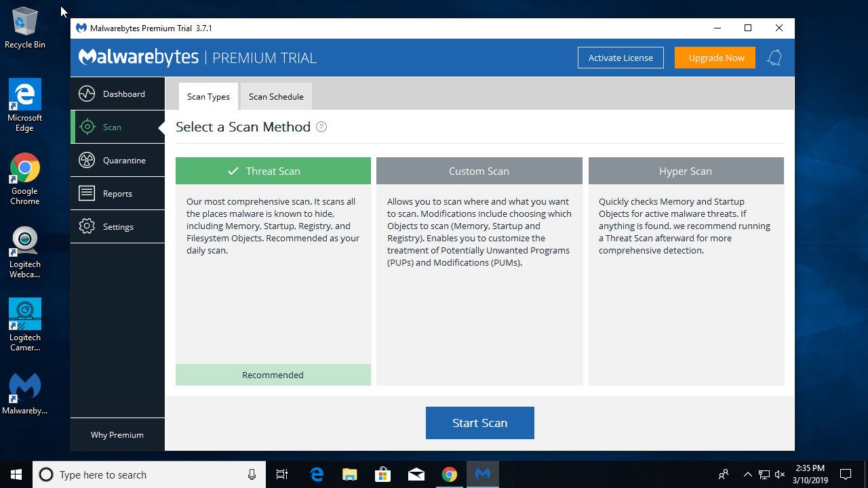
Task: Open Chrome from the taskbar
Action: pyautogui.click(x=449, y=474)
